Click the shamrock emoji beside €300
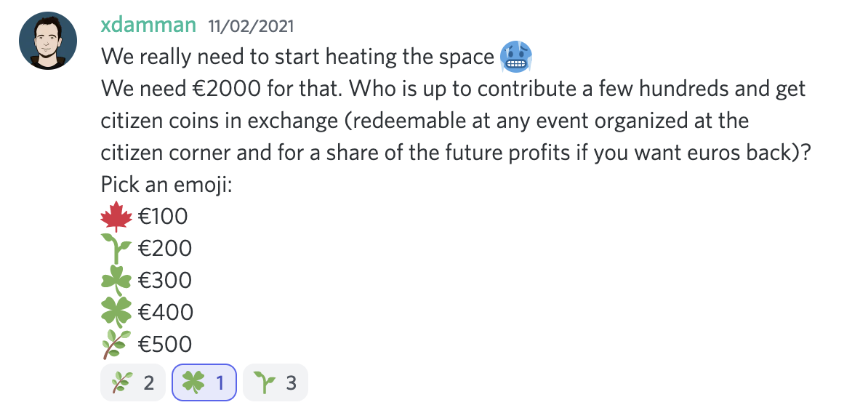The height and width of the screenshot is (413, 868). [x=116, y=281]
